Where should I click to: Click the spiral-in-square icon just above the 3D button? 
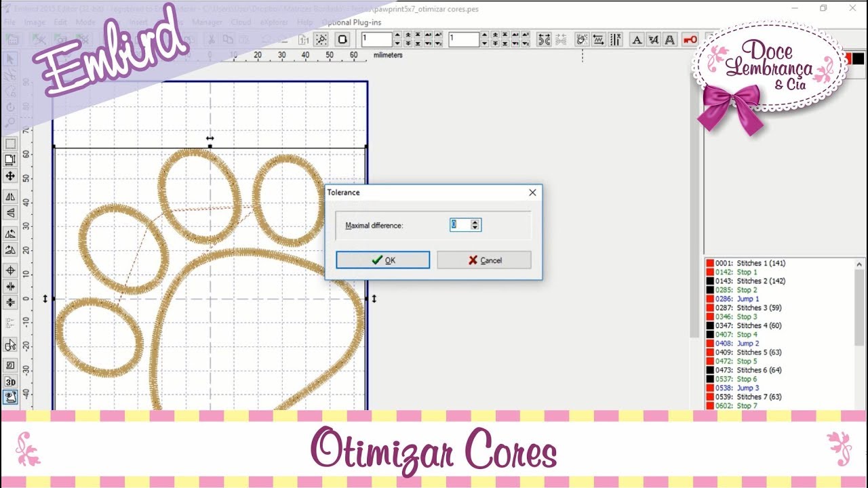(10, 365)
